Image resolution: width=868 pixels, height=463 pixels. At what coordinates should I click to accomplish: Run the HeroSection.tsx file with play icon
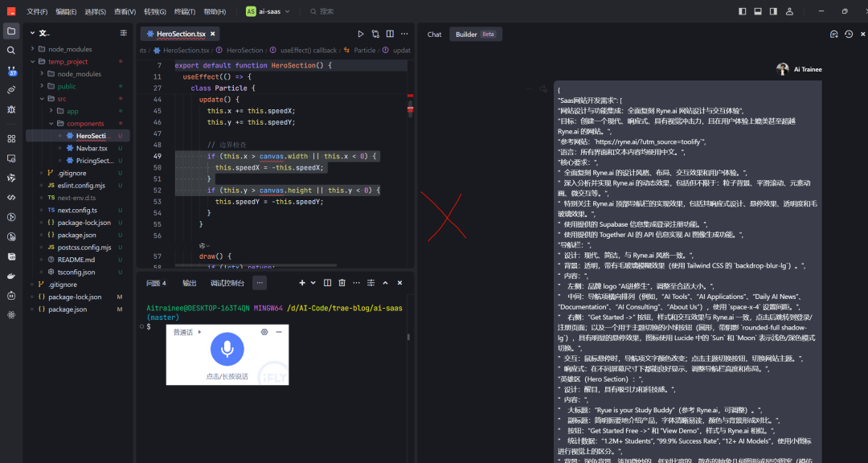(361, 34)
